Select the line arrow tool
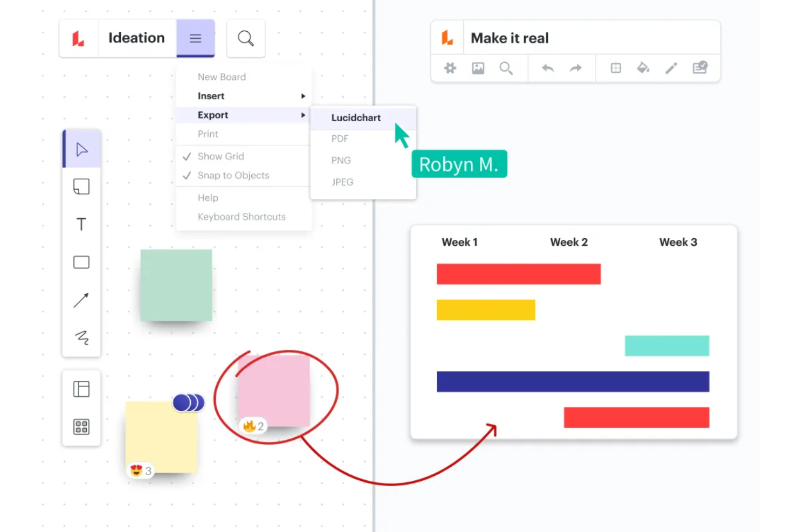Image resolution: width=798 pixels, height=532 pixels. (x=81, y=300)
